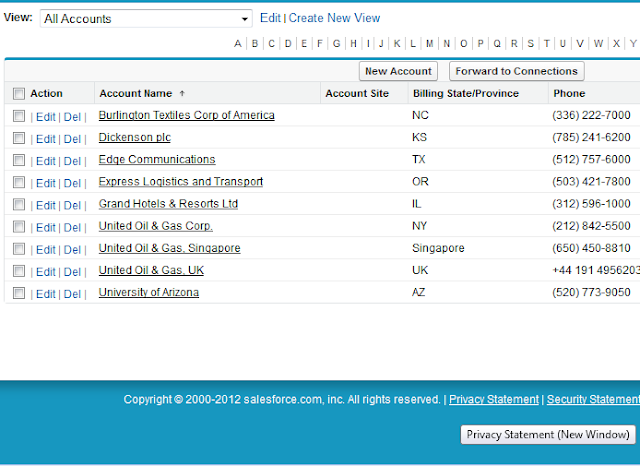Click the New Account button
This screenshot has height=466, width=640.
point(398,71)
